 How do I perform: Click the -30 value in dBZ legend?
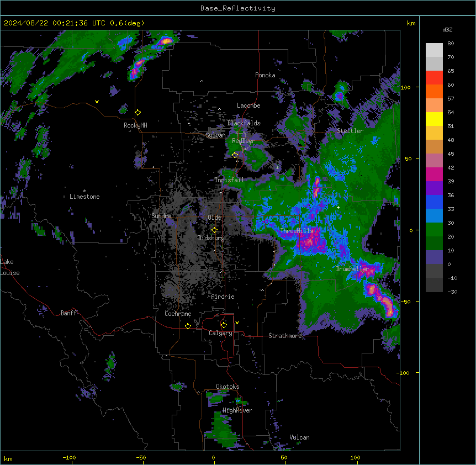coord(452,292)
